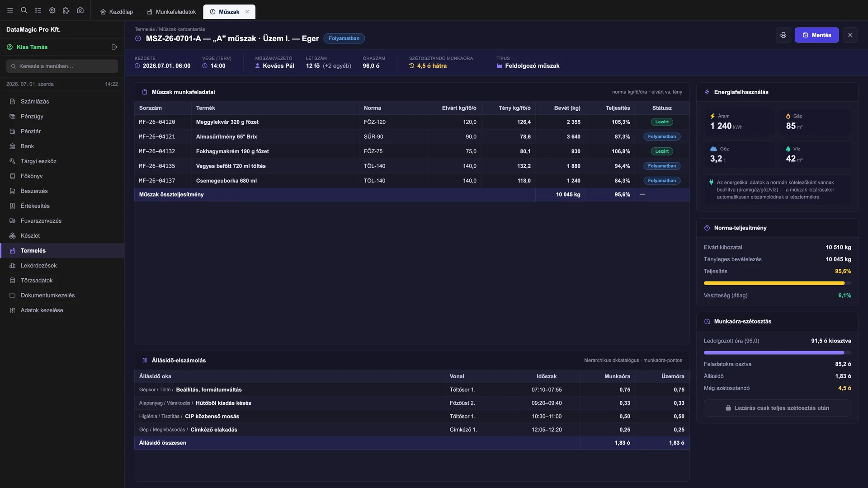
Task: Select work order MF-26-04120 row
Action: pos(411,122)
